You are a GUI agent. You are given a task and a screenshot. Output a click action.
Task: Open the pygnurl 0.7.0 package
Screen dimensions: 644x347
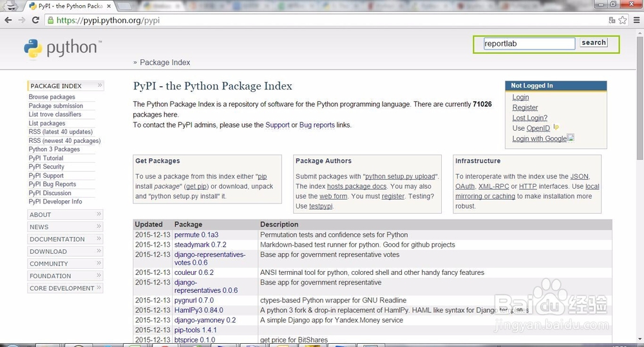pos(194,301)
